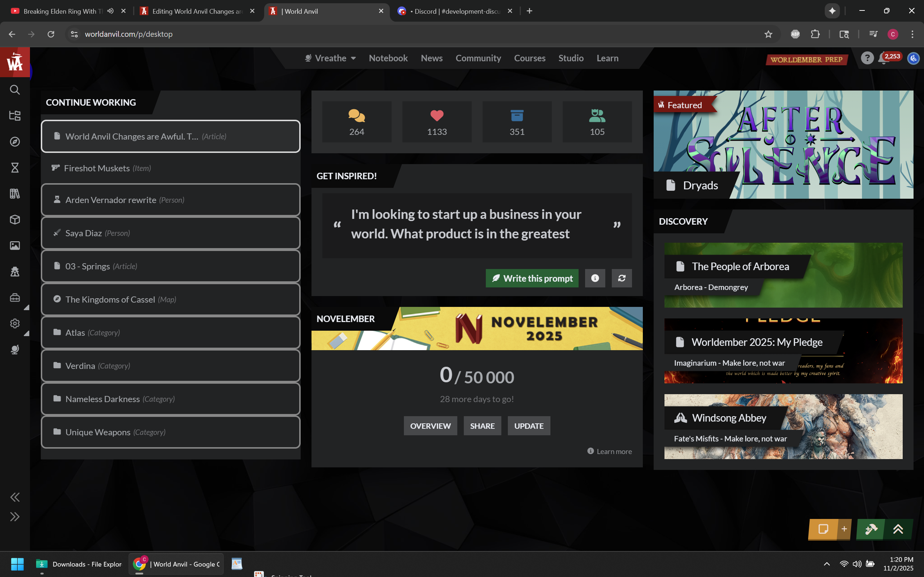Open the Community menu item
924x577 pixels.
(x=478, y=58)
